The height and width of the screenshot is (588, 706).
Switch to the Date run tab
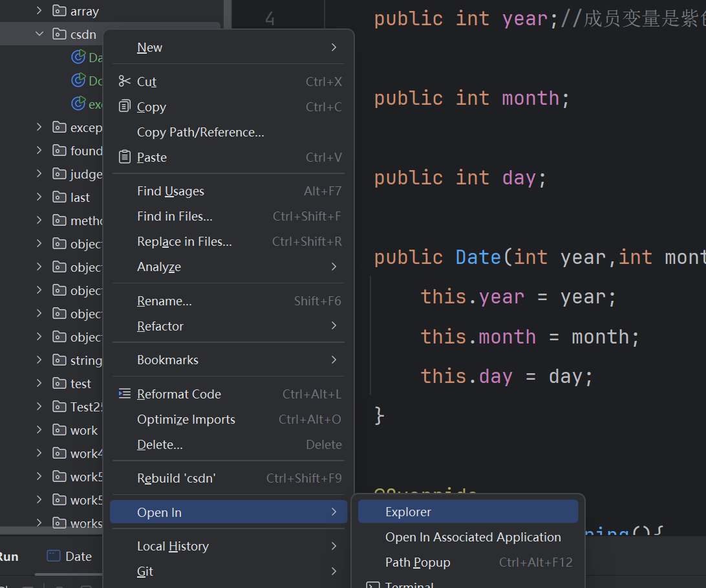tap(70, 556)
